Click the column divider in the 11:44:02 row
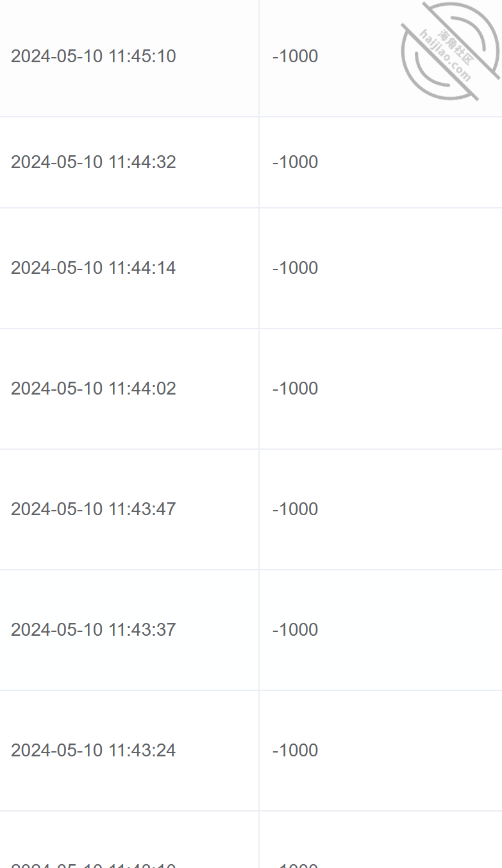Screen dimensions: 502x868 tap(259, 389)
